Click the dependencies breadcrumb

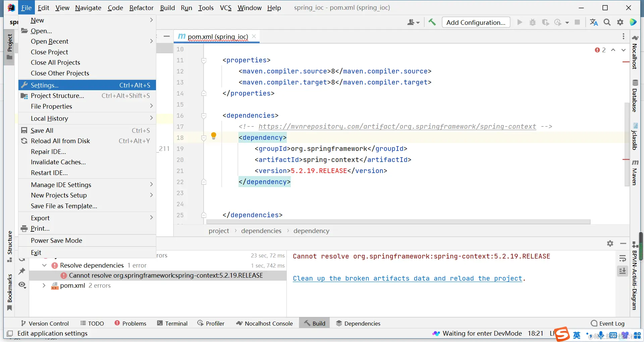(x=261, y=231)
